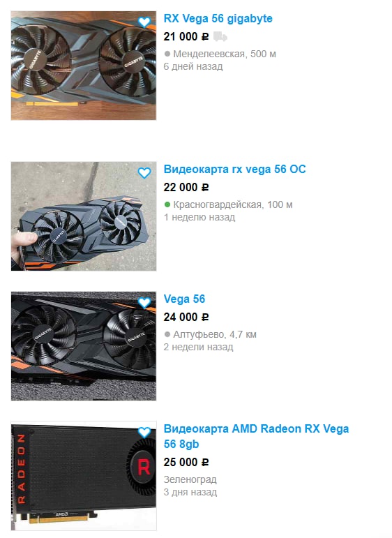Click the Красногвардейская, 100 м location text
Screen dimensions: 392x538
coord(233,205)
